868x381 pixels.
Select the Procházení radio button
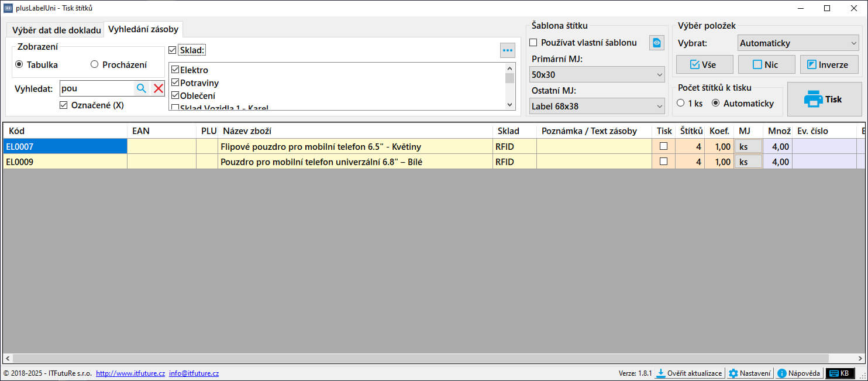click(94, 65)
